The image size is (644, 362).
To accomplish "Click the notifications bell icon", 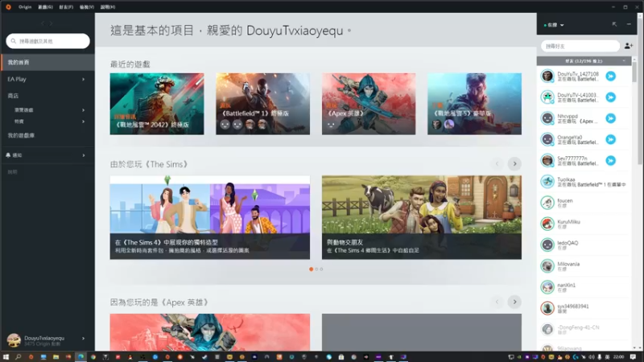I will coord(8,155).
